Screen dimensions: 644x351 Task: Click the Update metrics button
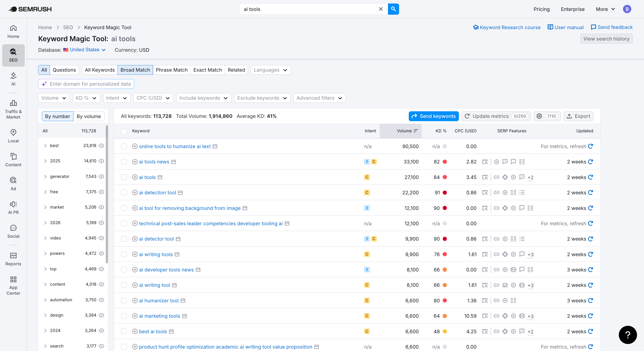(496, 116)
